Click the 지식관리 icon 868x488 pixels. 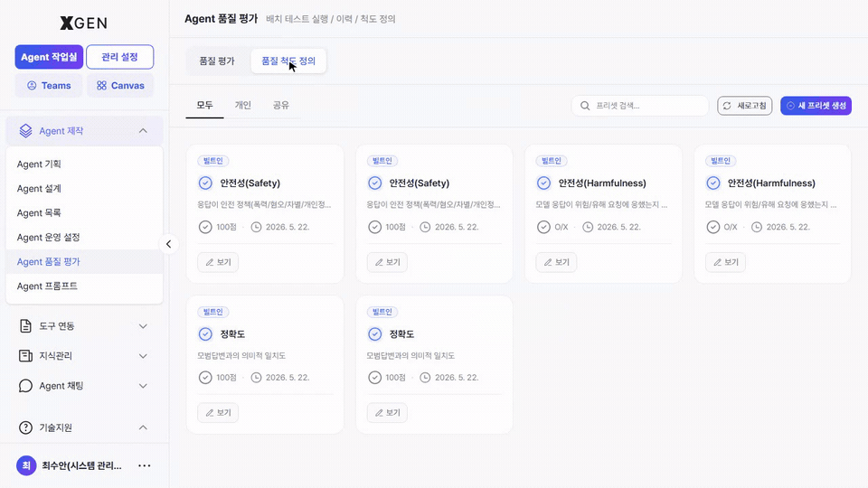[25, 356]
